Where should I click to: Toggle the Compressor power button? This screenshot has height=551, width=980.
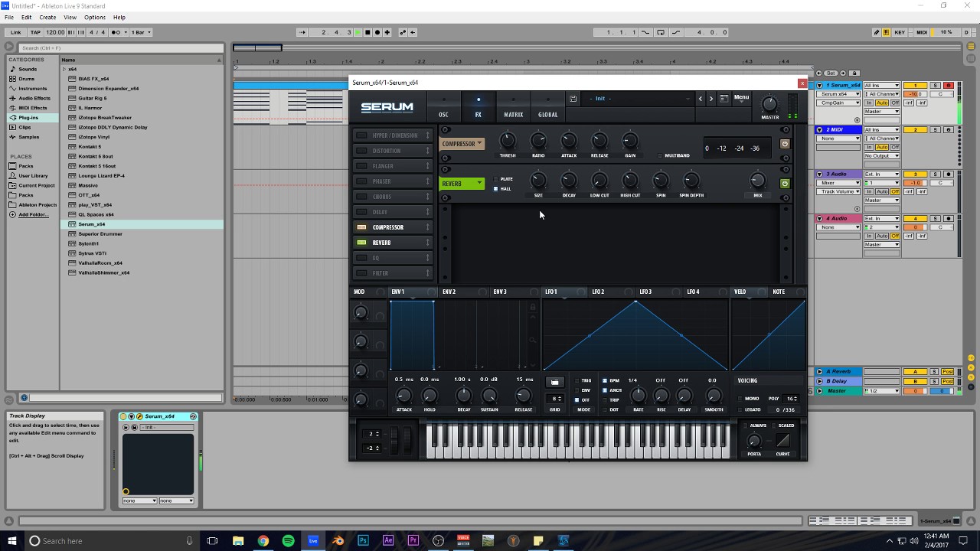click(x=784, y=144)
